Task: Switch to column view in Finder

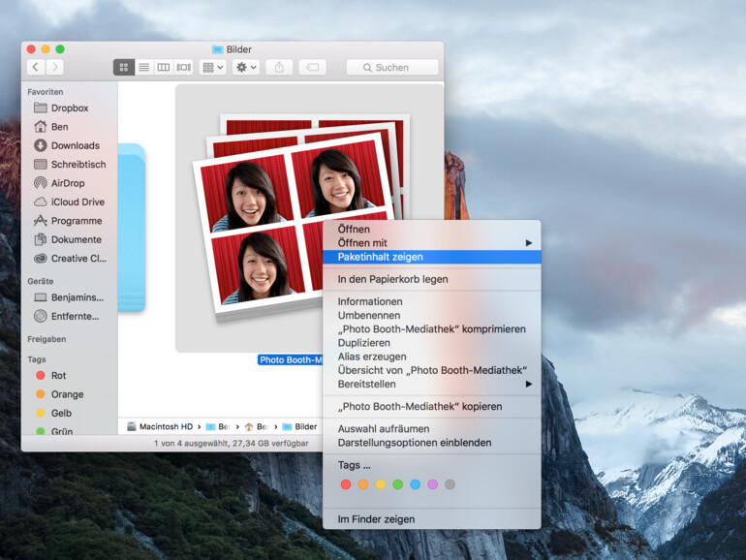Action: pos(163,67)
